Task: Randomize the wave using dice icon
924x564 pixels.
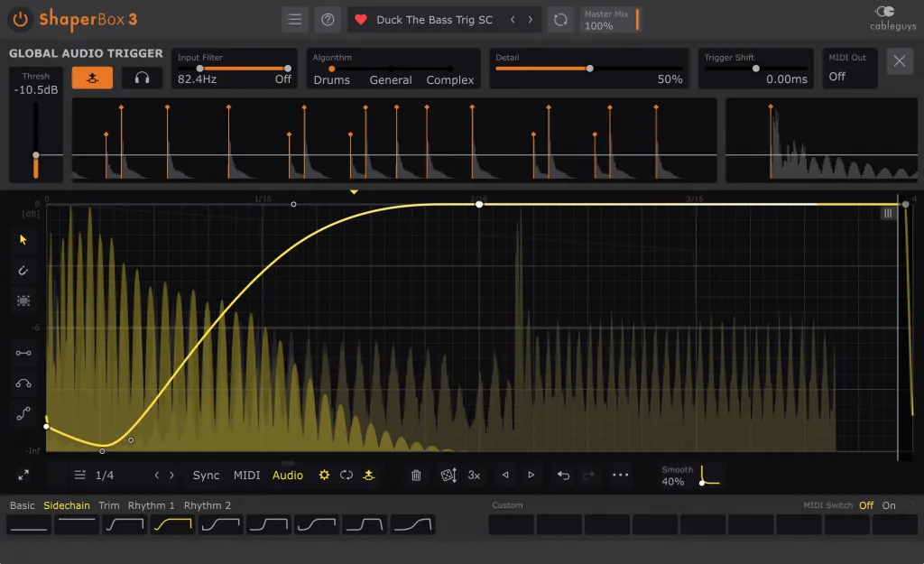Action: click(448, 475)
